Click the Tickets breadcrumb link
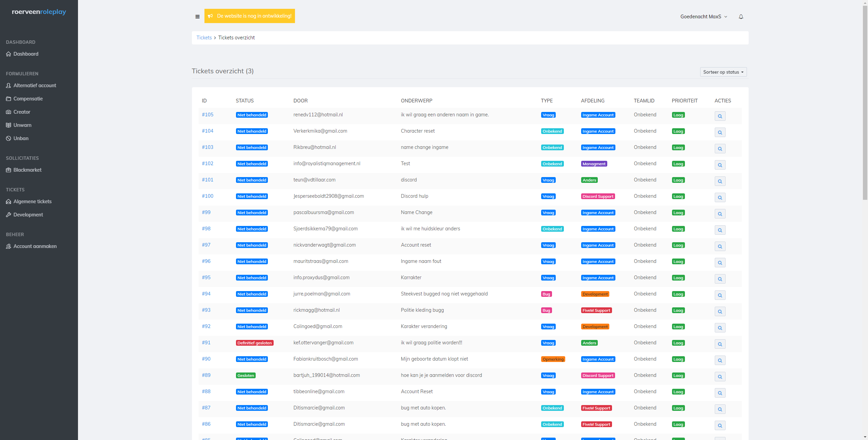 (204, 38)
